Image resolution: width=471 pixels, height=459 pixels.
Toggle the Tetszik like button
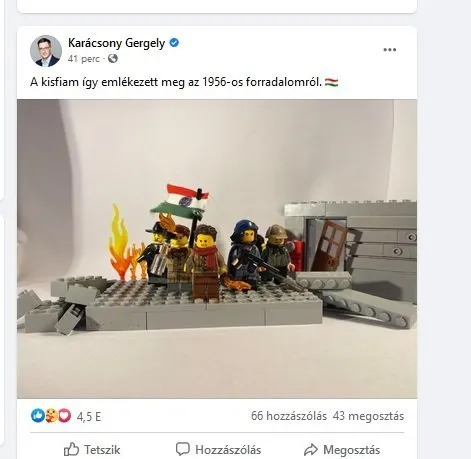92,450
